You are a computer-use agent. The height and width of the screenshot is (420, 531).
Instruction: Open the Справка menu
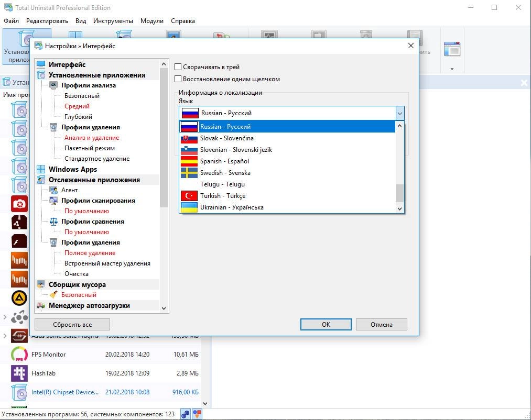(183, 21)
